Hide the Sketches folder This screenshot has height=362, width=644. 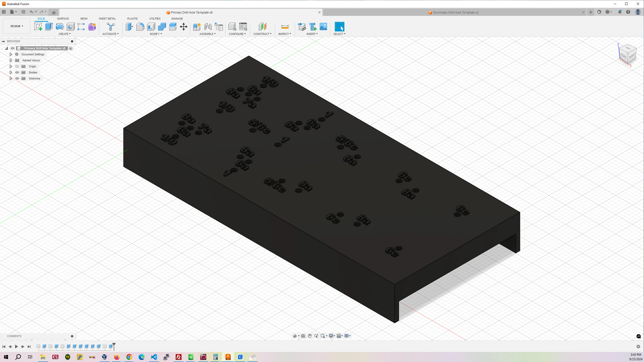click(x=17, y=78)
